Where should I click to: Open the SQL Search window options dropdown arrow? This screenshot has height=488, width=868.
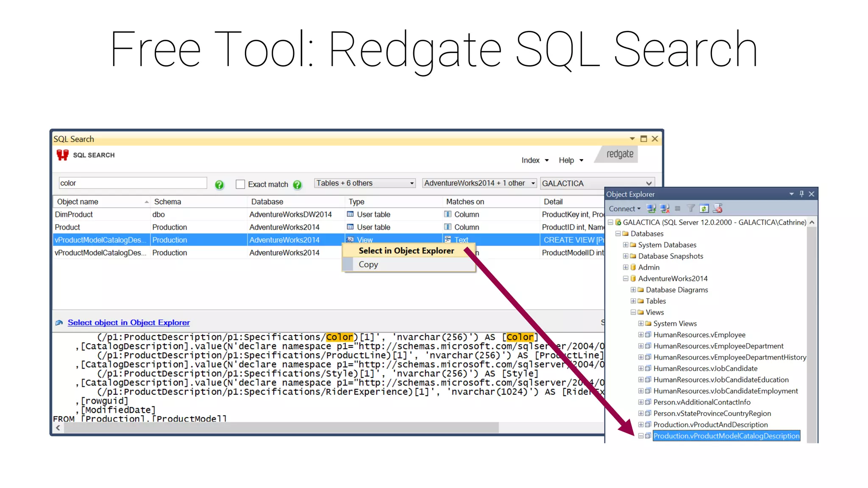coord(632,139)
